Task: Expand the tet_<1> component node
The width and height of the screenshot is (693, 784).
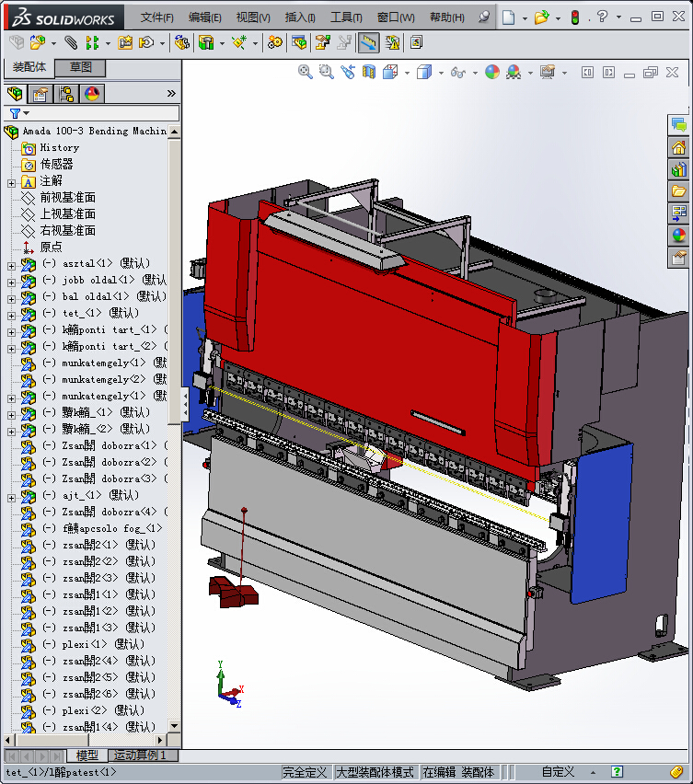Action: point(11,314)
